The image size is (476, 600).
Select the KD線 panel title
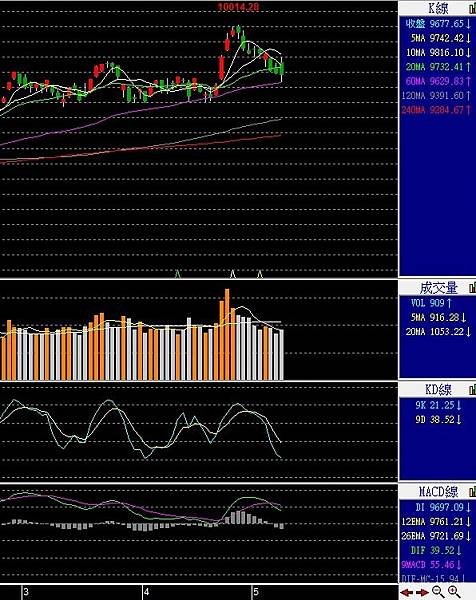click(x=439, y=390)
